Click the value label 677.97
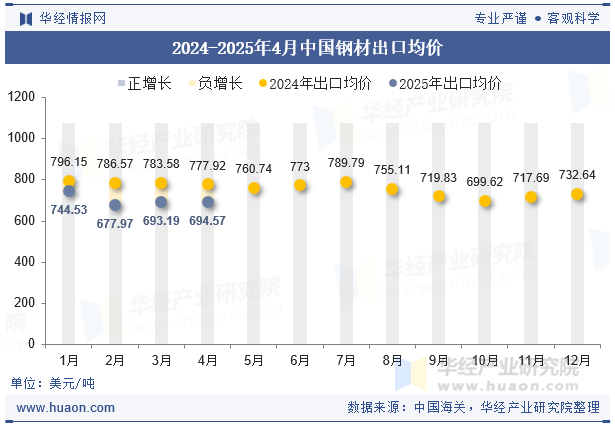 [x=115, y=224]
